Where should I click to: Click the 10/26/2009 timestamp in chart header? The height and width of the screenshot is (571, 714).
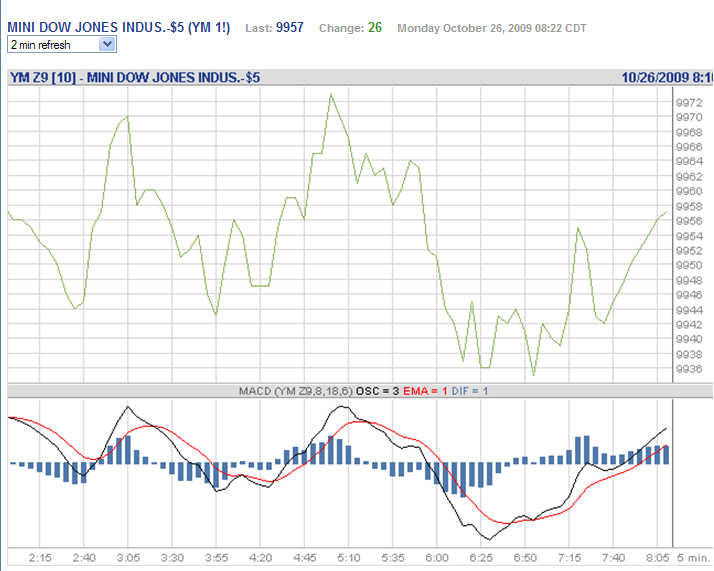[x=667, y=77]
